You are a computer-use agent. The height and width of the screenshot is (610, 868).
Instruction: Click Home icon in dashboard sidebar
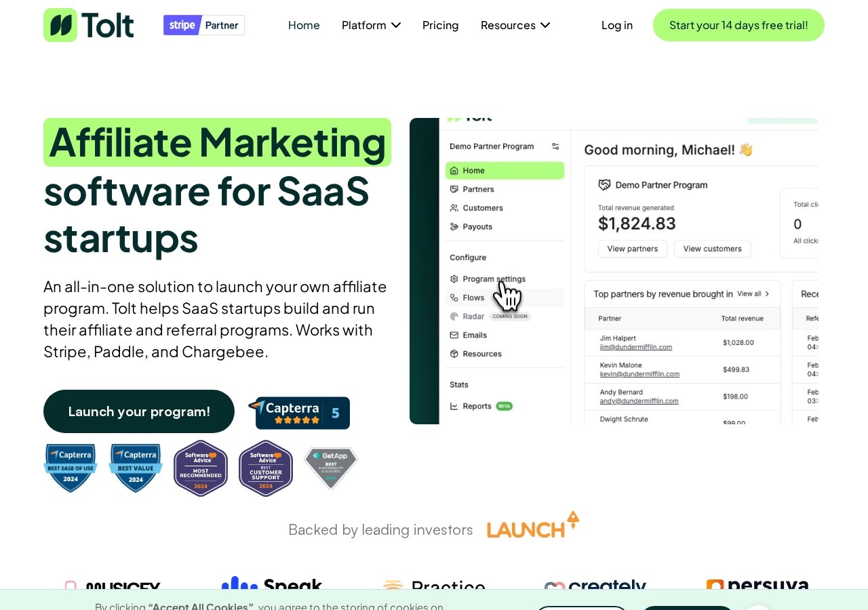[x=454, y=171]
